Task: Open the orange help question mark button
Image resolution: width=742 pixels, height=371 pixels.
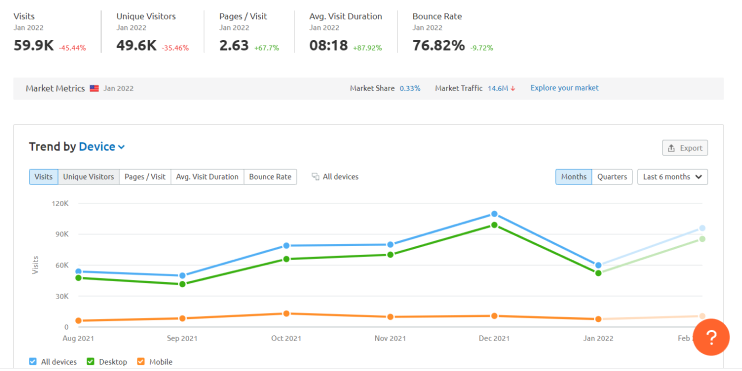Action: [711, 337]
